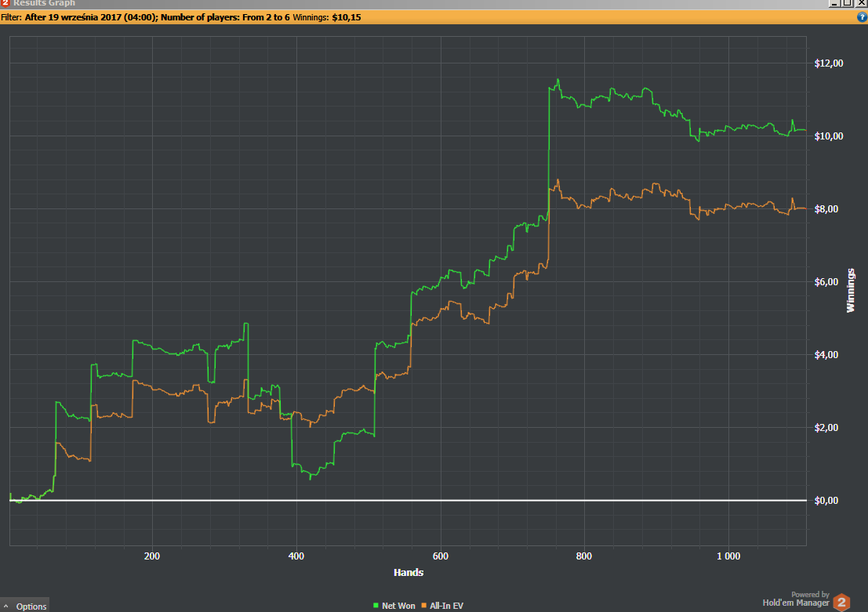This screenshot has width=868, height=612.
Task: Click the 800 hands axis label
Action: click(x=584, y=556)
